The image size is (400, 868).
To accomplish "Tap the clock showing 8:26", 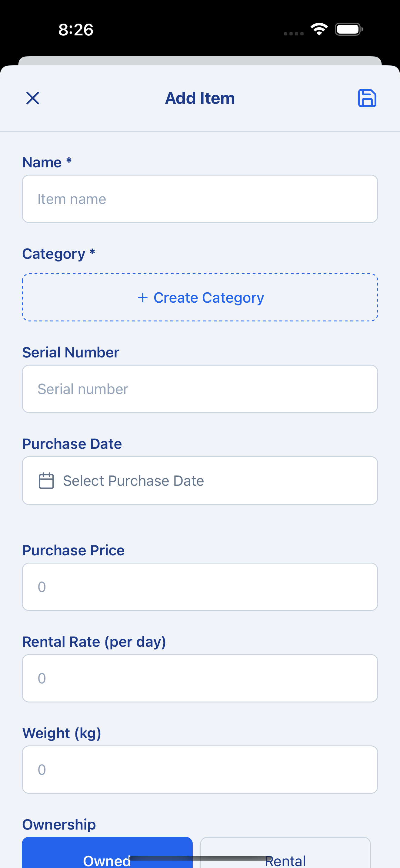I will coord(75,30).
